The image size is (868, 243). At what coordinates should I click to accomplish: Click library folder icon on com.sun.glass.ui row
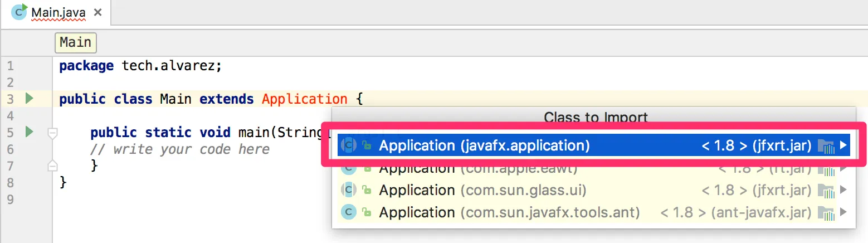(826, 191)
